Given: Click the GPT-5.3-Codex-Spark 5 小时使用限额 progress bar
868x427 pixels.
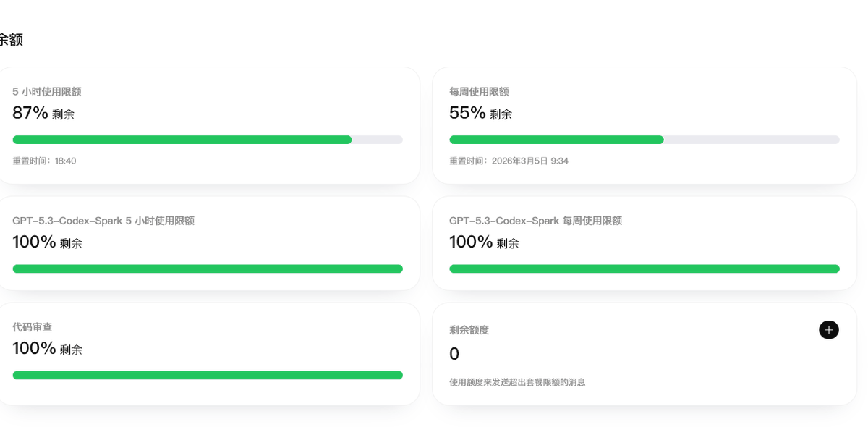Looking at the screenshot, I should click(208, 269).
